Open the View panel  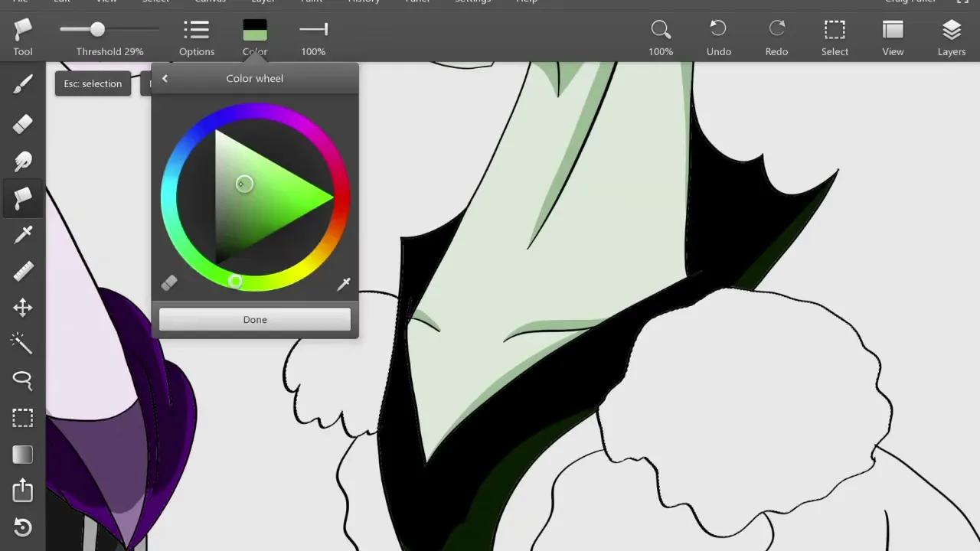coord(893,37)
